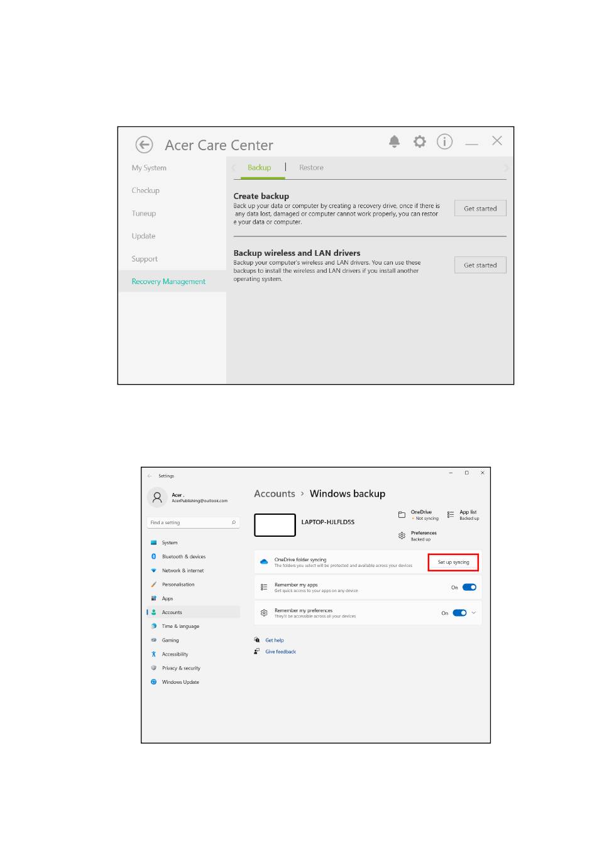Open the Give feedback link
Screen dimensions: 597x868
pyautogui.click(x=280, y=652)
